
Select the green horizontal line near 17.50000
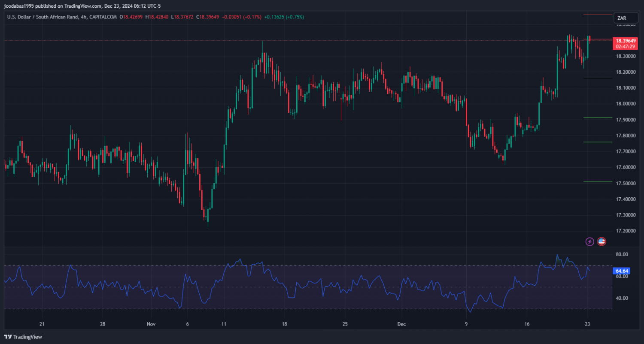[x=598, y=181]
